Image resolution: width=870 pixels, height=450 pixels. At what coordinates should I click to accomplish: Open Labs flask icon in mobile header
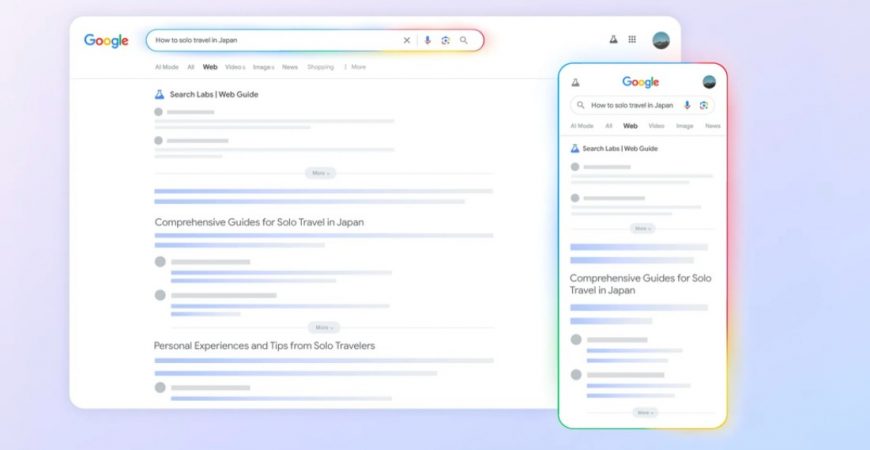pos(575,82)
